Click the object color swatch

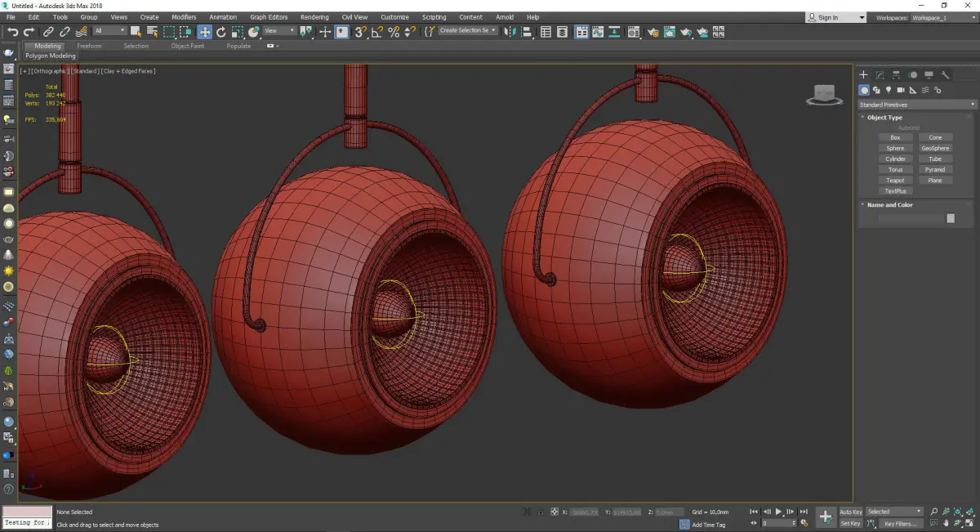pyautogui.click(x=951, y=218)
